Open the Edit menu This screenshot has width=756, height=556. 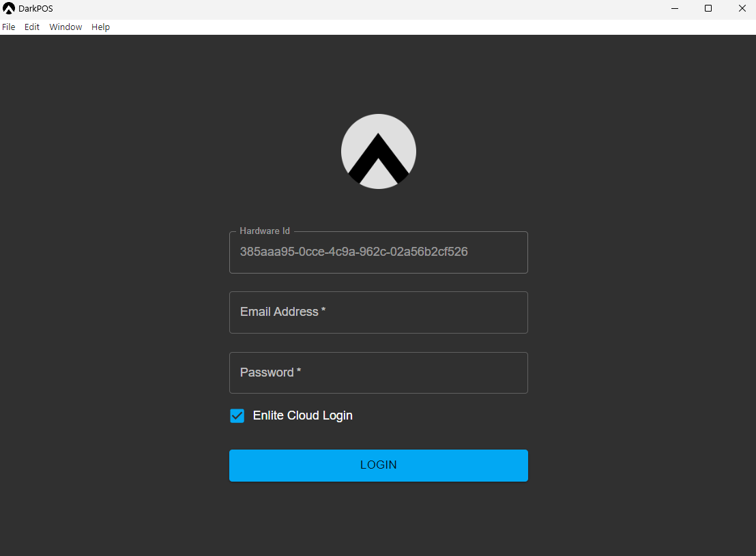(x=32, y=27)
